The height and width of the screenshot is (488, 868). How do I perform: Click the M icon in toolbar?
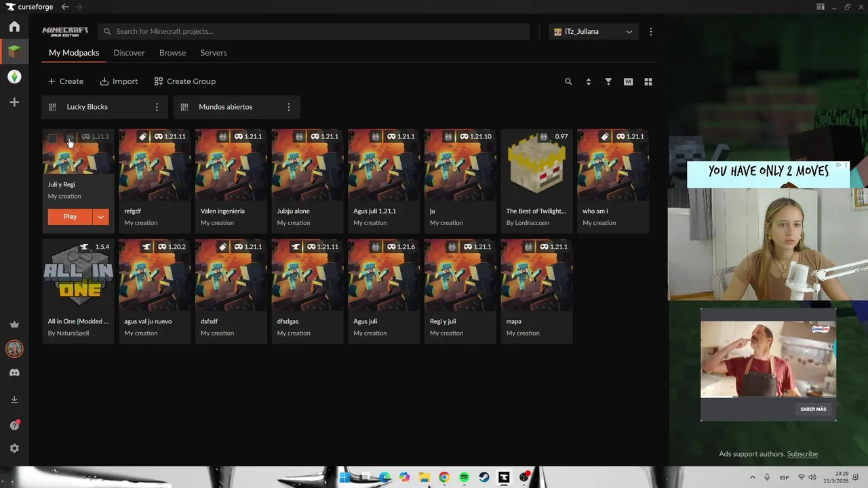(628, 82)
